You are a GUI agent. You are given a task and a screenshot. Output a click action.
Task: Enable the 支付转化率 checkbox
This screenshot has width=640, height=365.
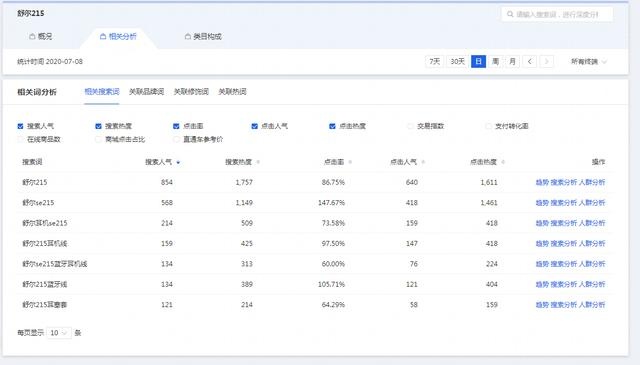point(489,126)
